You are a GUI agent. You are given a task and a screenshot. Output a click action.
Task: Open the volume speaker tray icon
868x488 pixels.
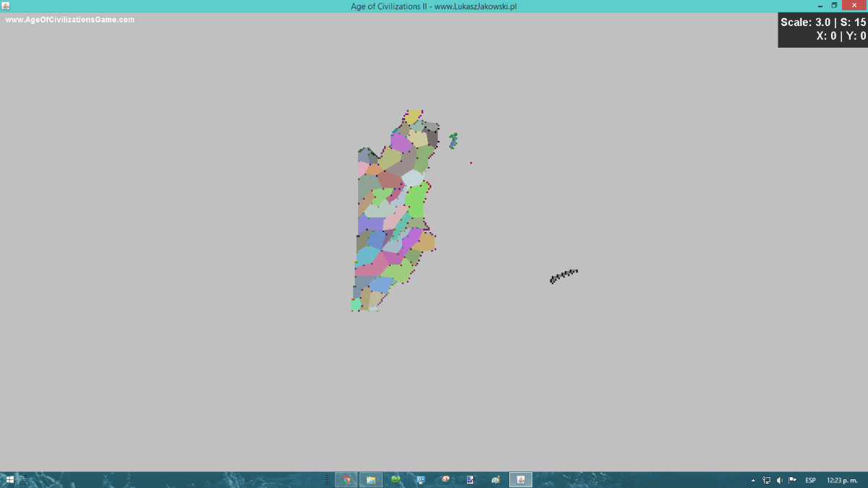click(780, 481)
